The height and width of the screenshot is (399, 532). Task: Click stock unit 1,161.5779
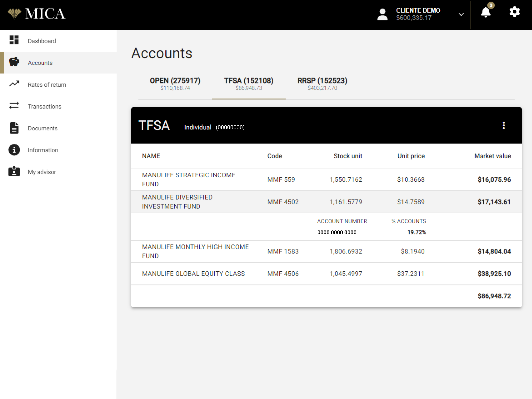tap(346, 202)
